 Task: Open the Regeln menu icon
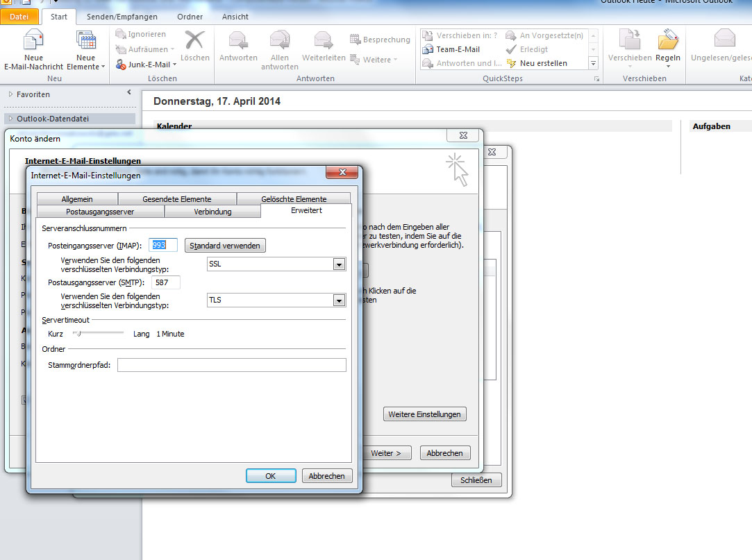668,40
